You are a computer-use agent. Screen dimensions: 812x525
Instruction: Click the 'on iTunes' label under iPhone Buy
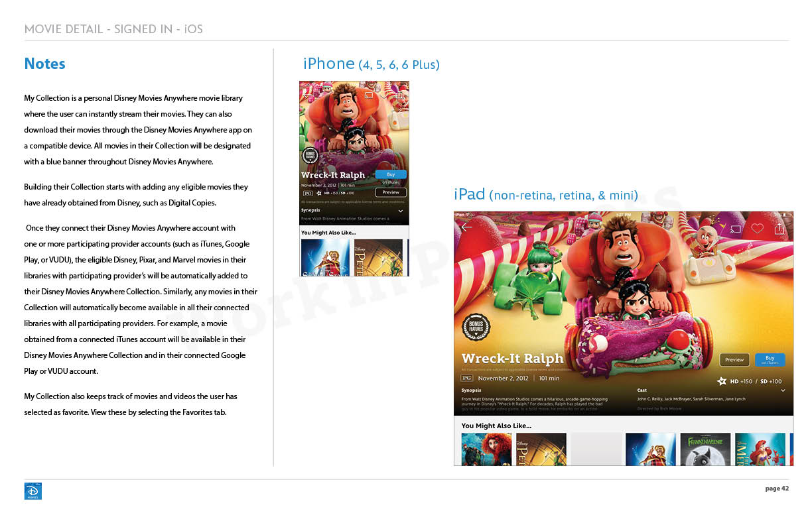[391, 182]
